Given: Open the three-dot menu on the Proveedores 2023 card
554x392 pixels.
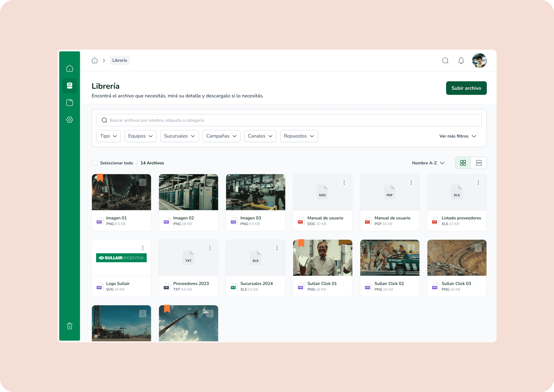Looking at the screenshot, I should 210,248.
